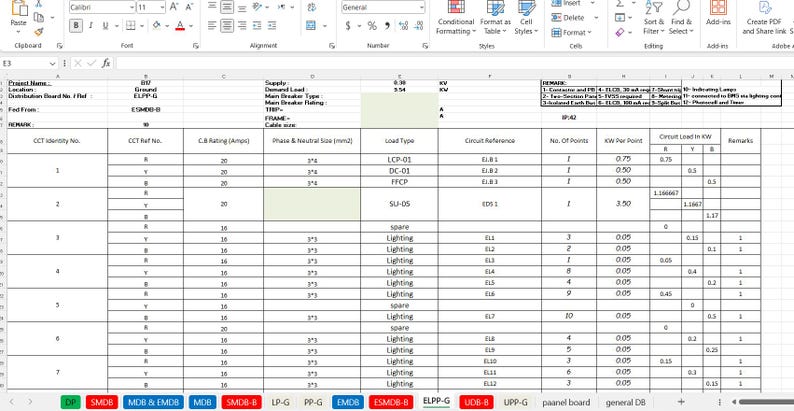Click the Cut scissors icon
The image size is (794, 411).
click(x=39, y=3)
